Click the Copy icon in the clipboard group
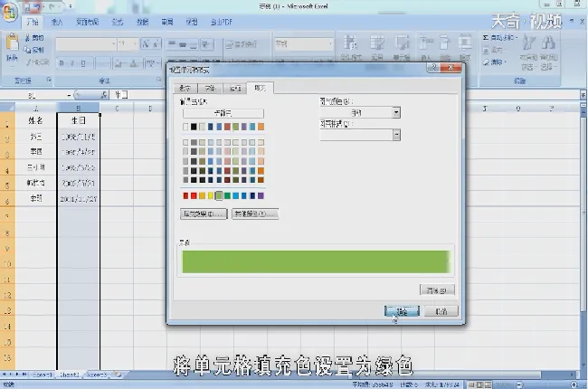 [27, 50]
